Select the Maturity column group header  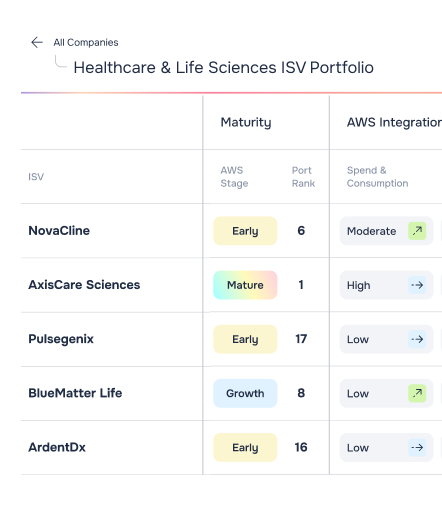click(x=246, y=122)
